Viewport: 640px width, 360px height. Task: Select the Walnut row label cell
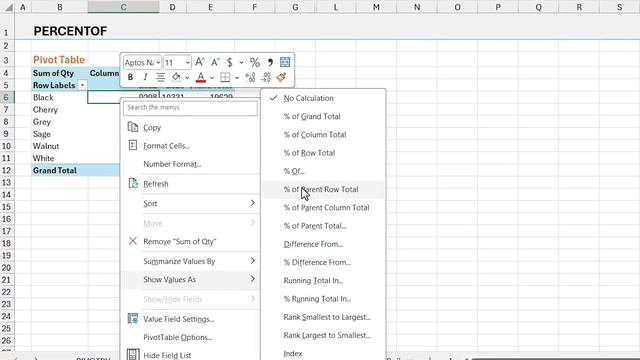point(60,146)
